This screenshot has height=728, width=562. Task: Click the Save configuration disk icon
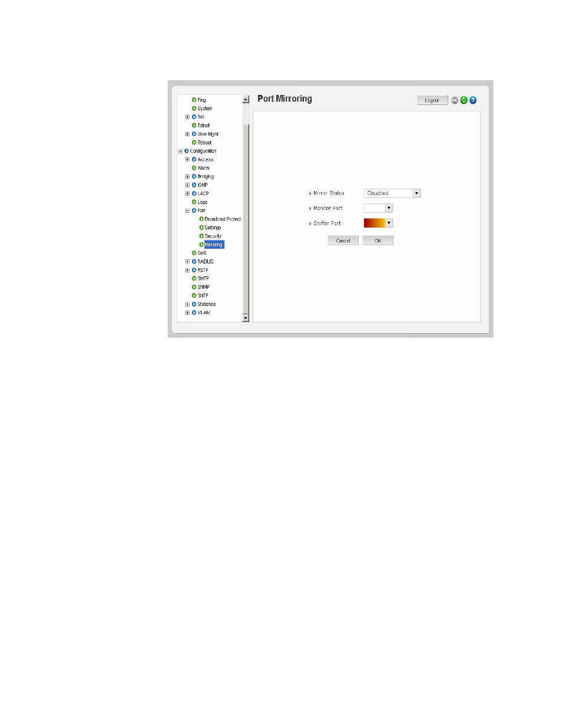click(x=455, y=100)
